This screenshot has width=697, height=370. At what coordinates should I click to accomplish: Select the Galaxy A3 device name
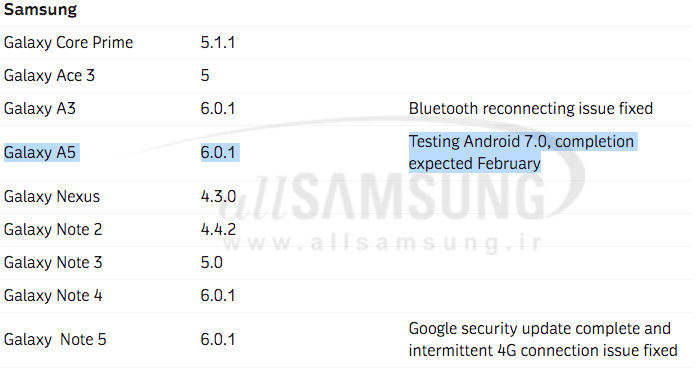pyautogui.click(x=40, y=109)
